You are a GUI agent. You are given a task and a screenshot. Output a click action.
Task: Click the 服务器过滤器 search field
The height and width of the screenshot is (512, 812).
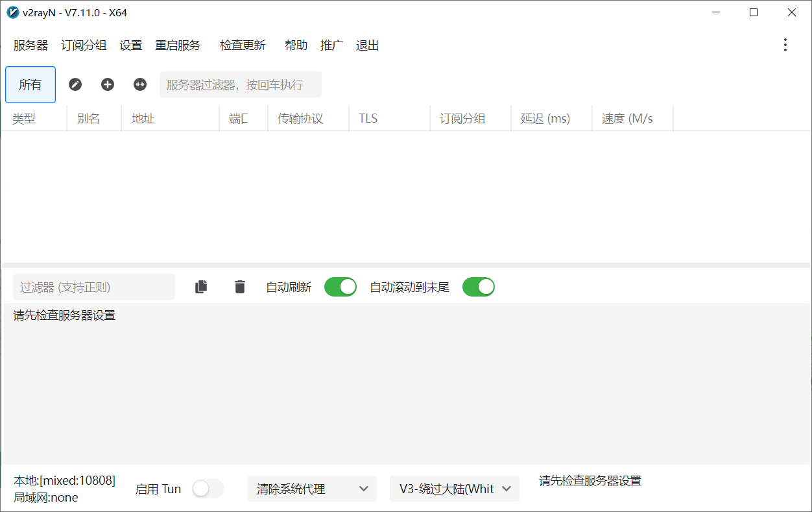pos(240,85)
